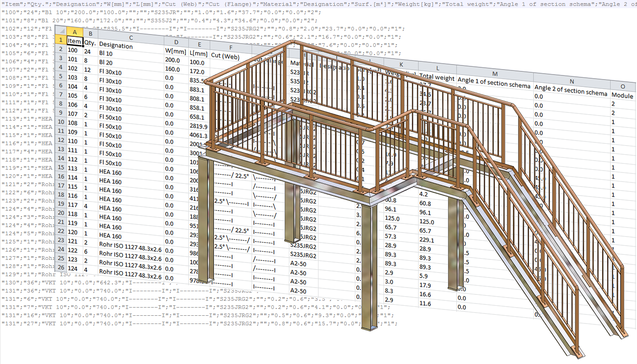The image size is (637, 364).
Task: Select column M header
Action: click(495, 74)
